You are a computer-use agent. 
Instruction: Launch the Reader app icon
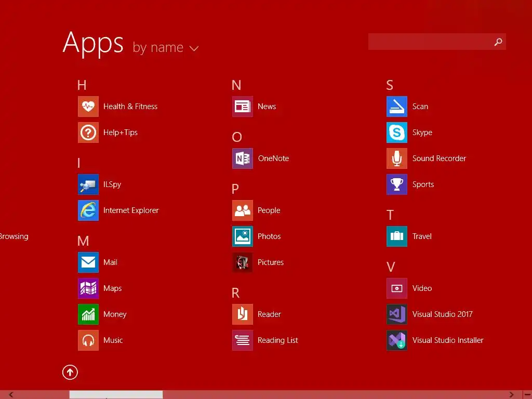click(x=243, y=314)
